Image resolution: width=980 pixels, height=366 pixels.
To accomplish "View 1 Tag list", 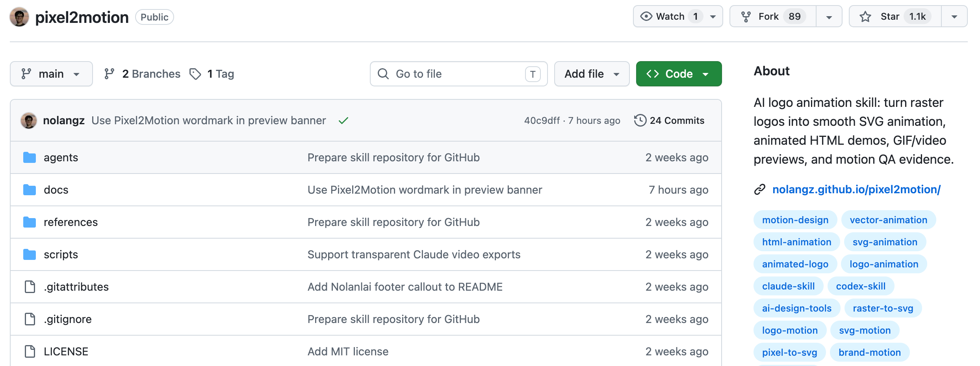I will [212, 74].
